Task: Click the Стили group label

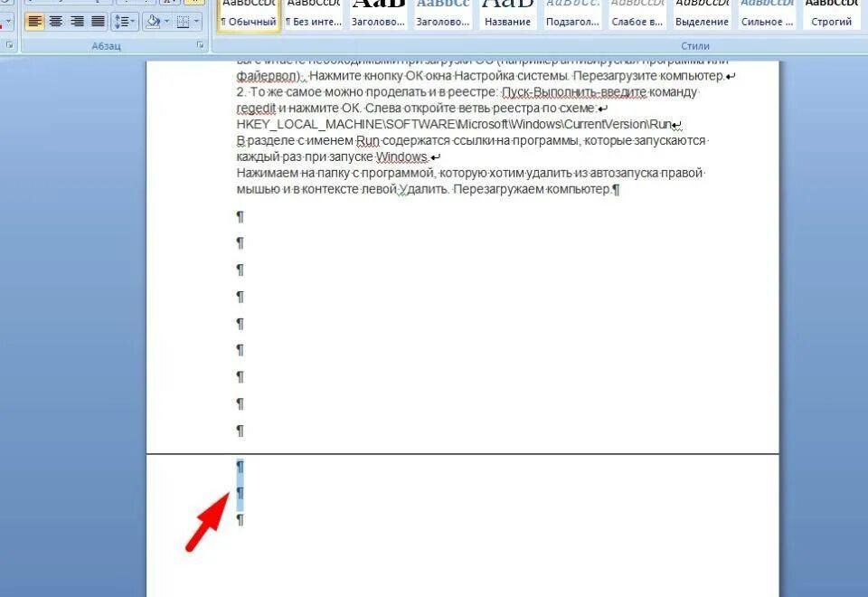Action: (x=694, y=45)
